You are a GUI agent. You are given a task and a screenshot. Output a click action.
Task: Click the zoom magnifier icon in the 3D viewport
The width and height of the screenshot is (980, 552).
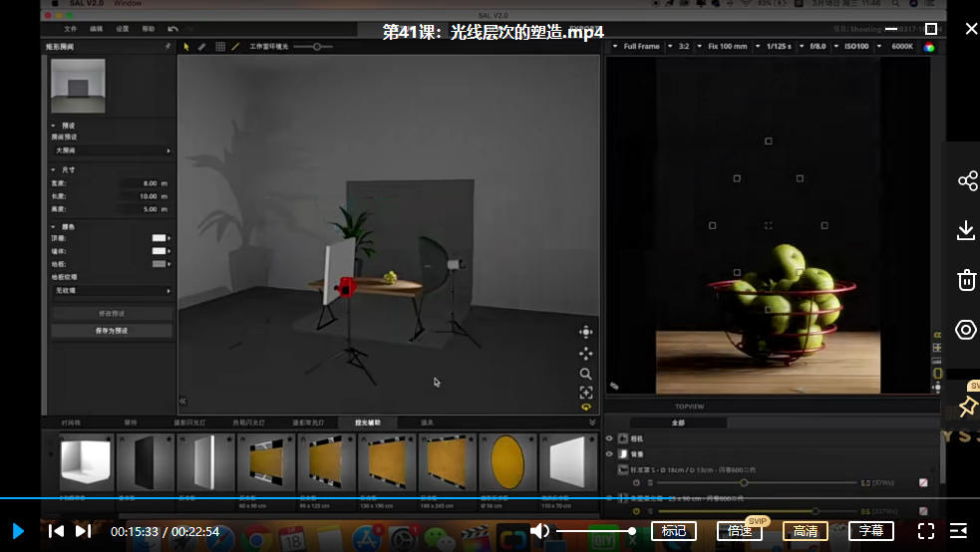click(x=586, y=374)
